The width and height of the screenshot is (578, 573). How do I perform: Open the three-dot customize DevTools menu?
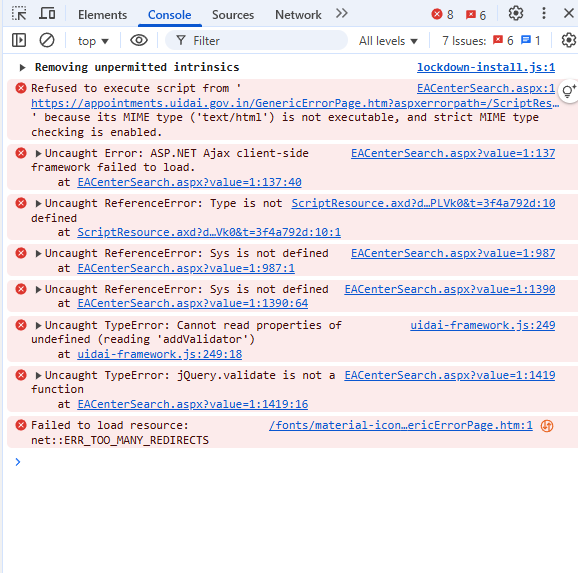click(544, 13)
